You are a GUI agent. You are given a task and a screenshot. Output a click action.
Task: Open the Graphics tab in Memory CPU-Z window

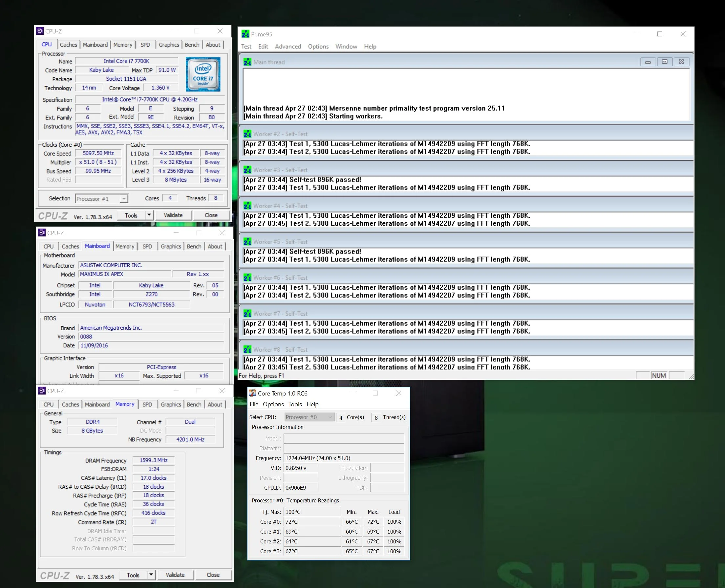pos(171,404)
